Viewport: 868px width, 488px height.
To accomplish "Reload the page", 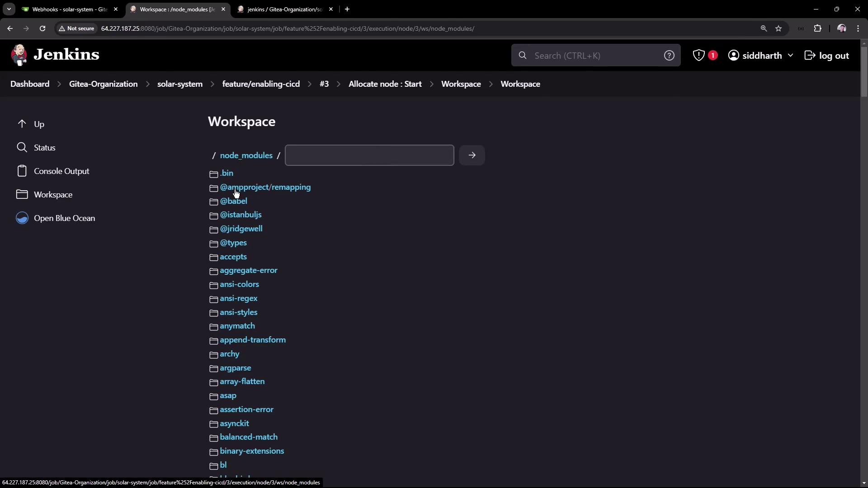I will click(x=42, y=28).
